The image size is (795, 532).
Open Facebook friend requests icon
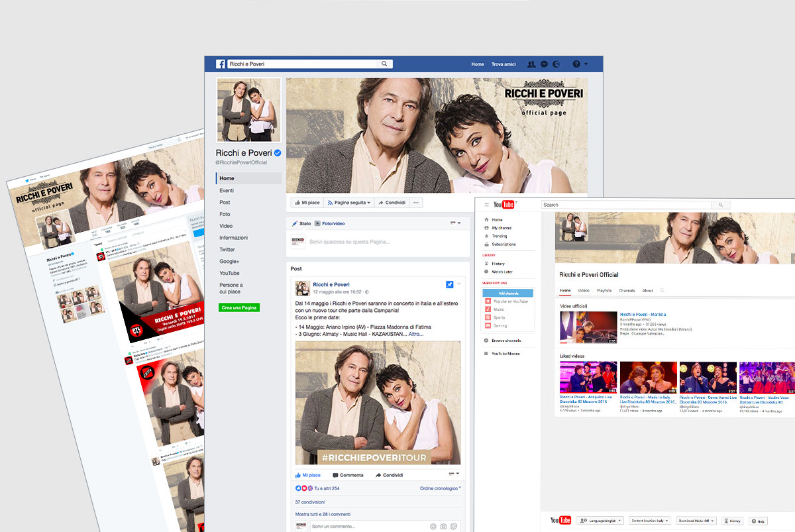[531, 64]
